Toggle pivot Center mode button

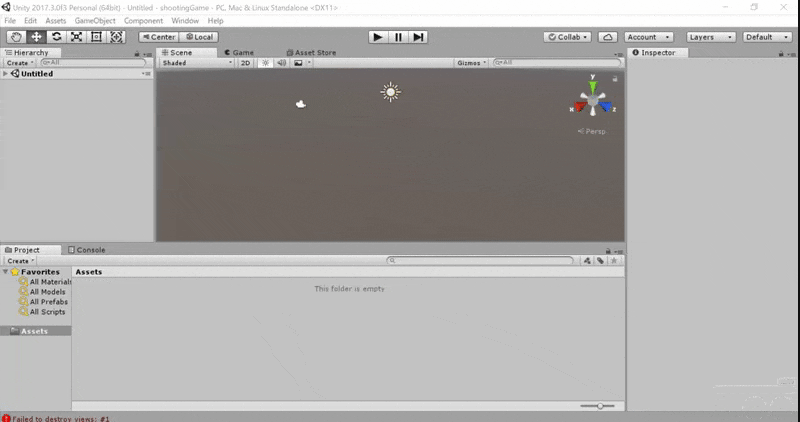coord(159,37)
